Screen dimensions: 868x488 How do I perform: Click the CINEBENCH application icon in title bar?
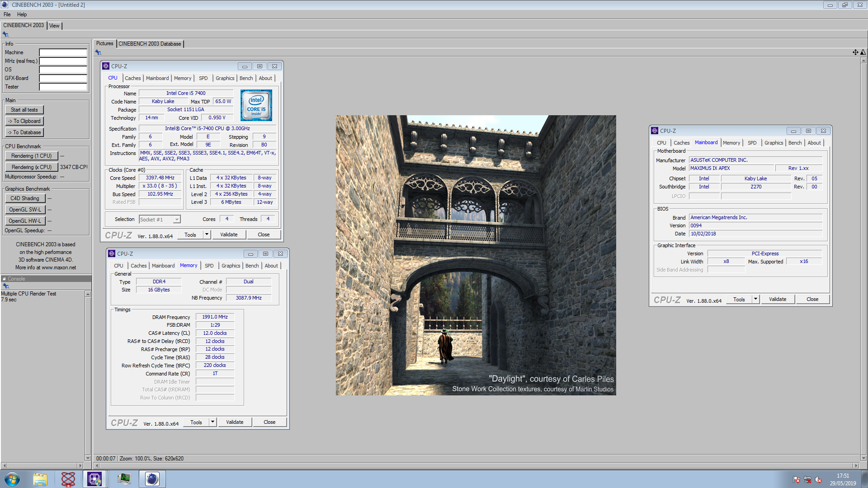coord(5,5)
